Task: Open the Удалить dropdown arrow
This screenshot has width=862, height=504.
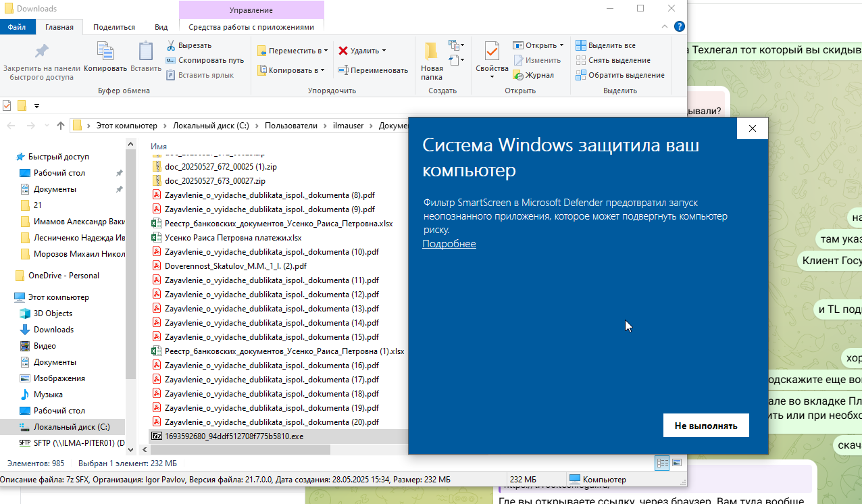Action: 384,51
